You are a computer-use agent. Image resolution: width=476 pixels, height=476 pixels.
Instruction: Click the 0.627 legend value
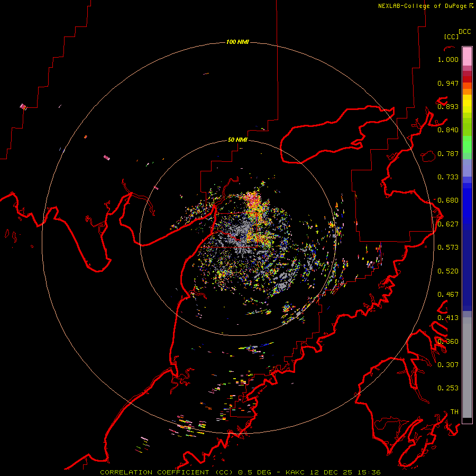pos(448,224)
